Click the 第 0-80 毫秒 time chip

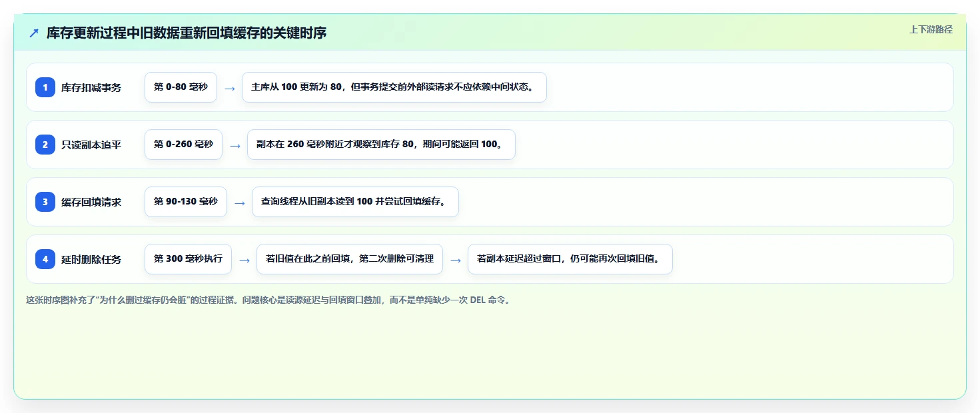tap(181, 87)
